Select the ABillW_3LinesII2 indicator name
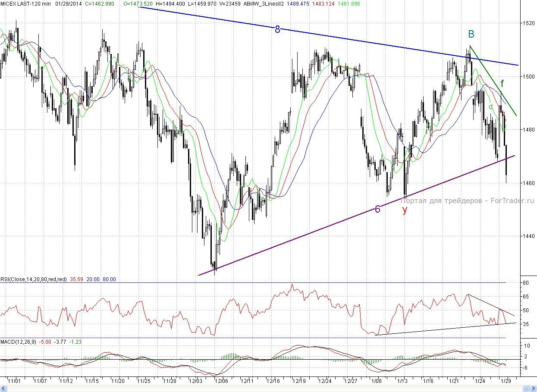Screen dimensions: 537x392 point(264,3)
